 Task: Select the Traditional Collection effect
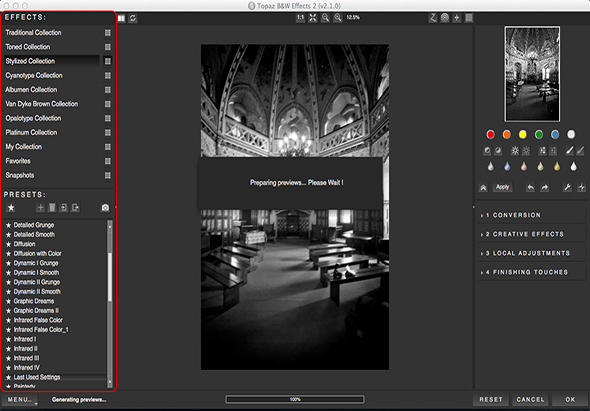coord(33,33)
